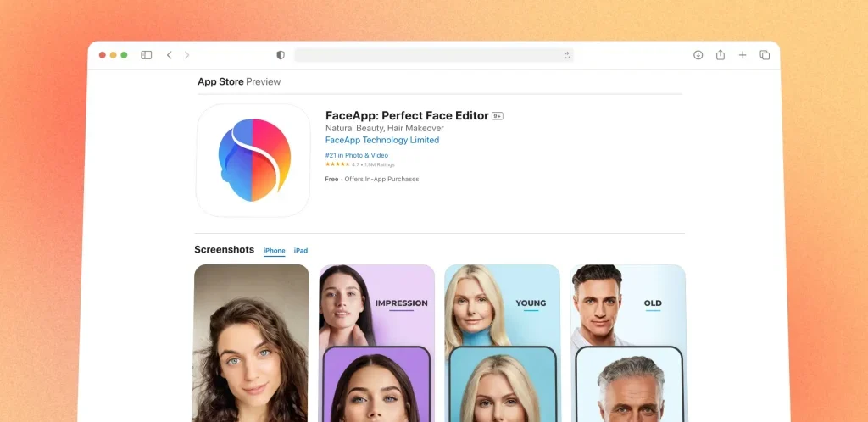Image resolution: width=868 pixels, height=422 pixels.
Task: Open #21 in Photo & Video link
Action: 357,155
